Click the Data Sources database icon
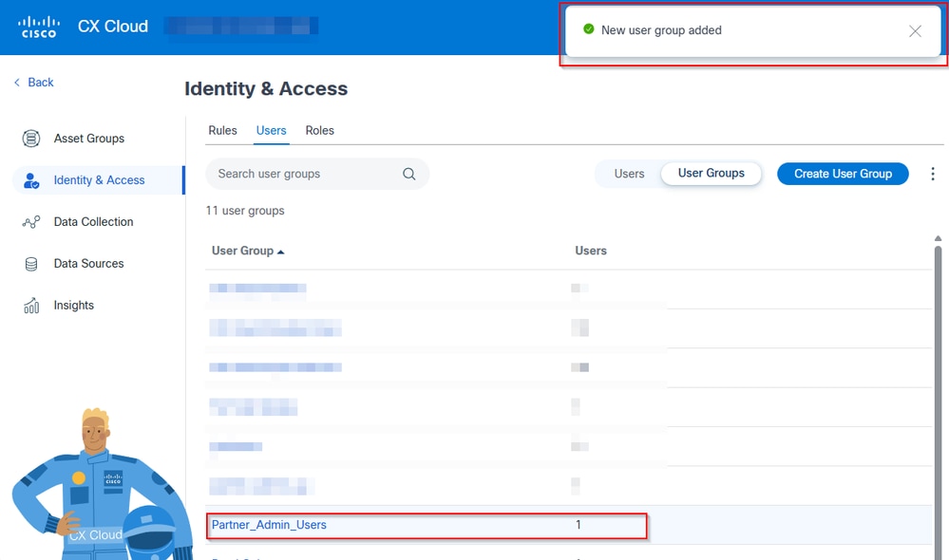949x560 pixels. [31, 264]
